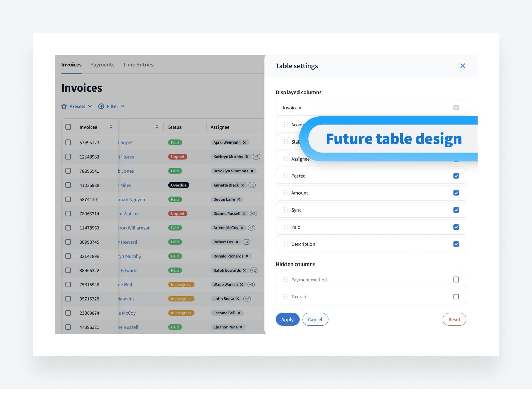
Task: Open the Time Entries tab
Action: point(138,65)
